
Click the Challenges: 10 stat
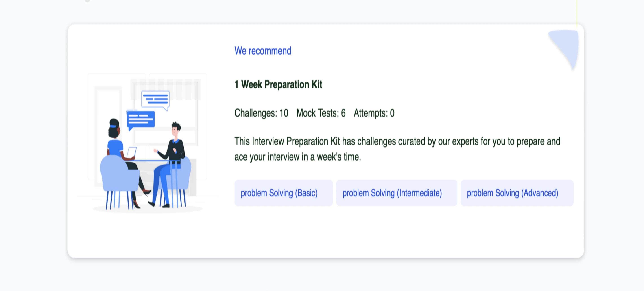(261, 113)
